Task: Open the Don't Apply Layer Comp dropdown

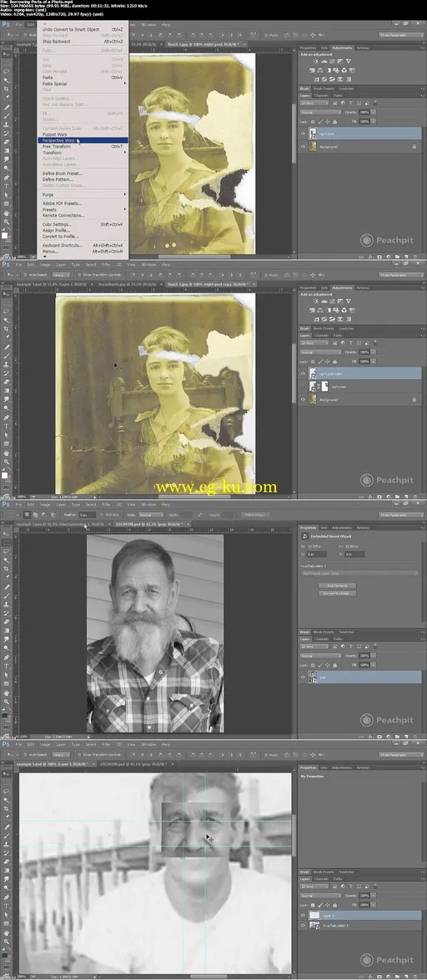Action: [360, 572]
